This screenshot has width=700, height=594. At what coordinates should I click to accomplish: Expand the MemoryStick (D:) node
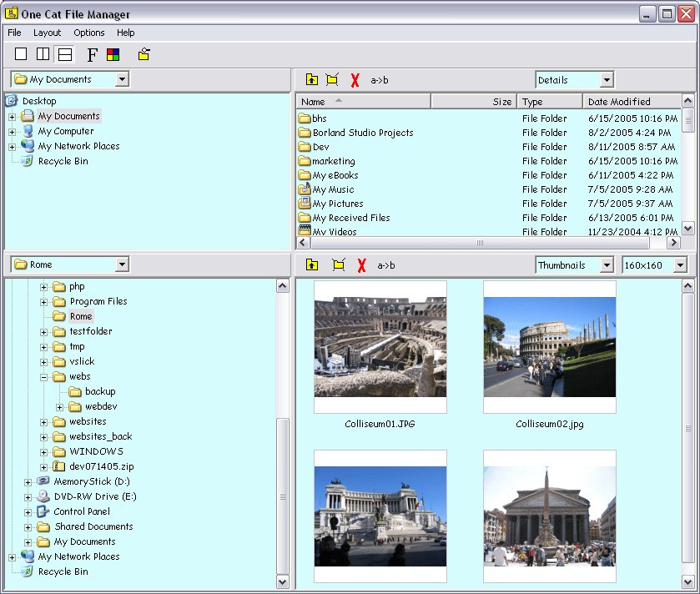click(x=28, y=482)
